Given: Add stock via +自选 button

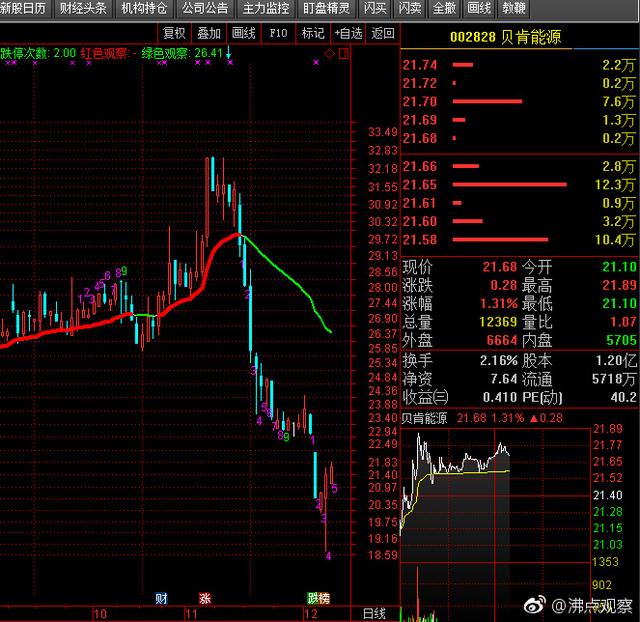Looking at the screenshot, I should coord(348,33).
